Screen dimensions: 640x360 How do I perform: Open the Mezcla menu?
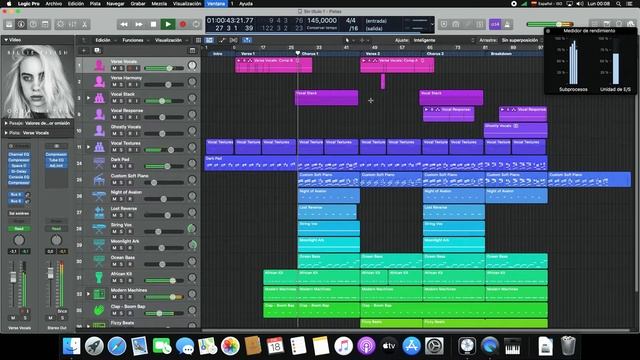[159, 4]
